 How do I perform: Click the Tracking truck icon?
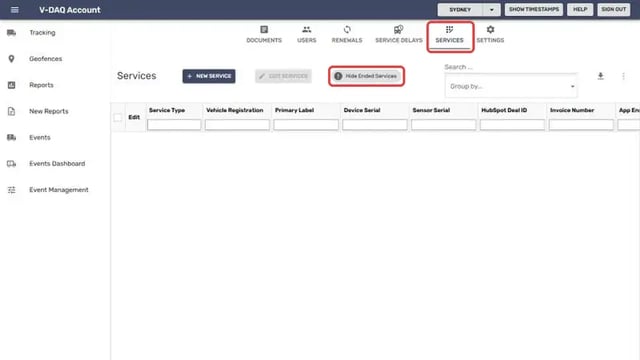11,33
